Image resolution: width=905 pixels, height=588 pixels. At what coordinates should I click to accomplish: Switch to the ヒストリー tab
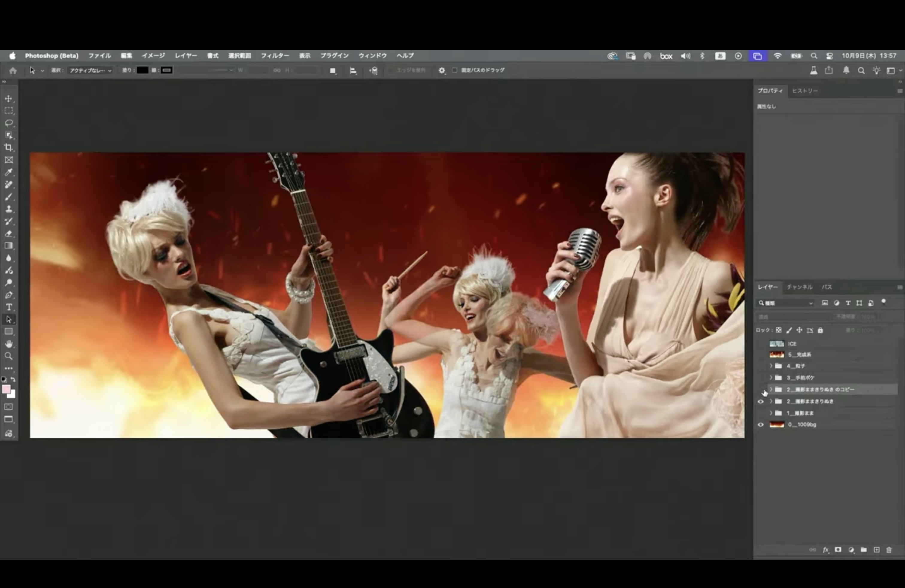coord(805,91)
